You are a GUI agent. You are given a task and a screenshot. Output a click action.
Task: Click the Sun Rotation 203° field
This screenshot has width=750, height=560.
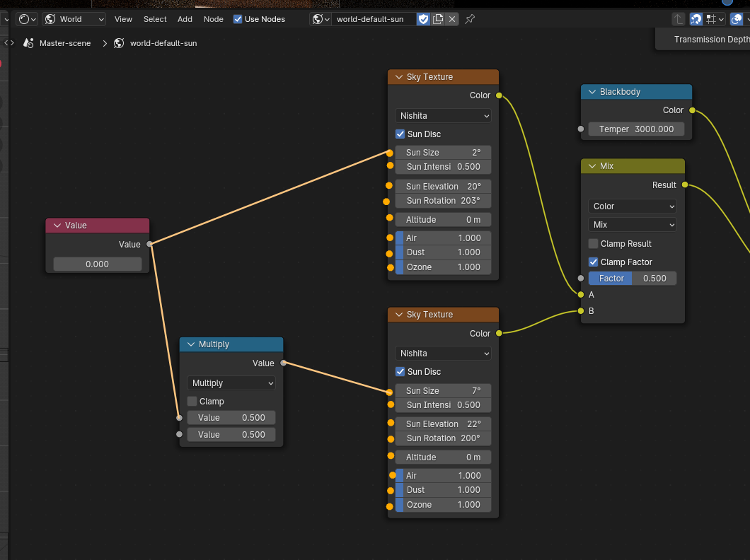point(443,201)
